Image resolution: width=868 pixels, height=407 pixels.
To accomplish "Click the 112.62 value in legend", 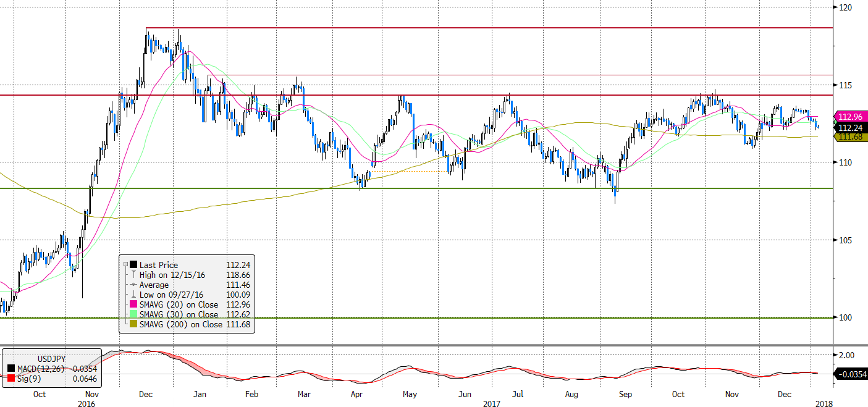I will pos(239,314).
